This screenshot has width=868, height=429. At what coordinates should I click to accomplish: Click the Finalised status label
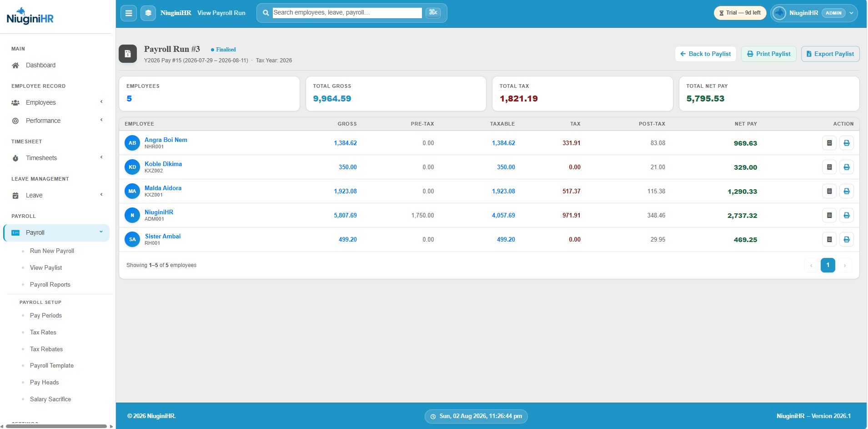223,50
